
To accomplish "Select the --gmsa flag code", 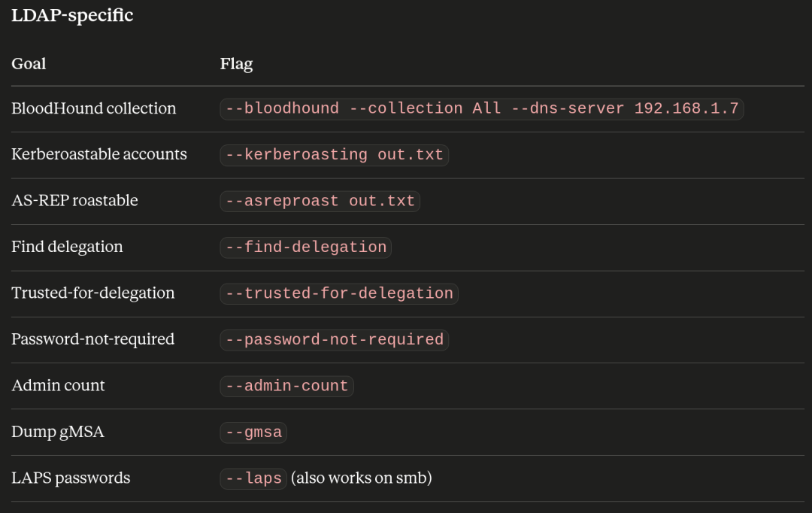I will coord(253,433).
